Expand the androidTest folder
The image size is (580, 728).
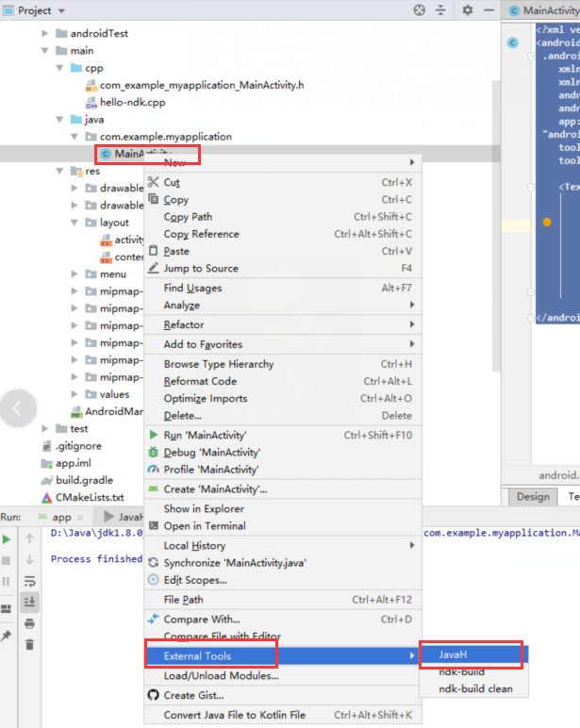pos(45,33)
